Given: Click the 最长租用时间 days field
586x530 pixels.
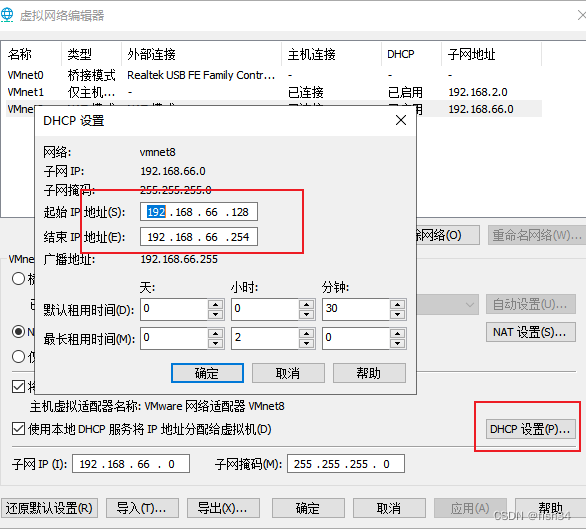Looking at the screenshot, I should pyautogui.click(x=174, y=338).
